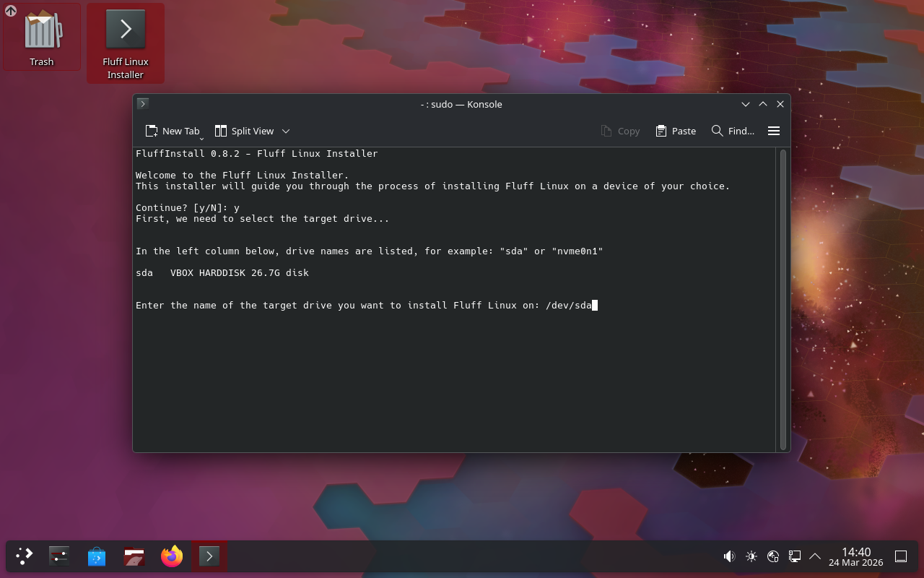Open the brightness settings tray icon
The width and height of the screenshot is (924, 578).
click(751, 556)
